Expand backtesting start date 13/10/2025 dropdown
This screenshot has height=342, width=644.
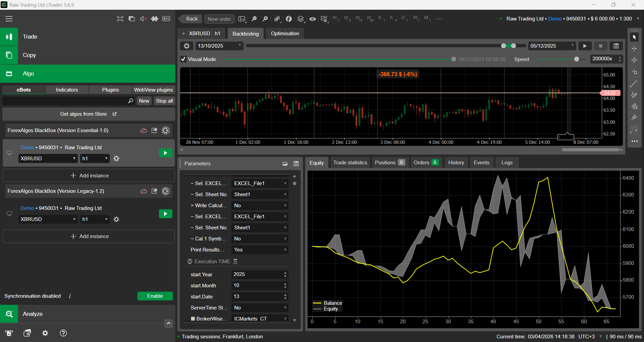point(240,46)
